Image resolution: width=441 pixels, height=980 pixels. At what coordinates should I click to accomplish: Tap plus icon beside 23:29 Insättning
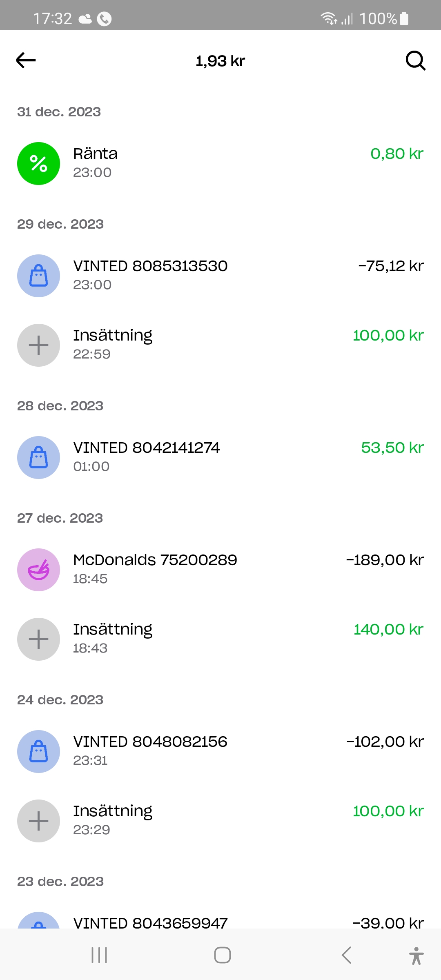[x=39, y=821]
